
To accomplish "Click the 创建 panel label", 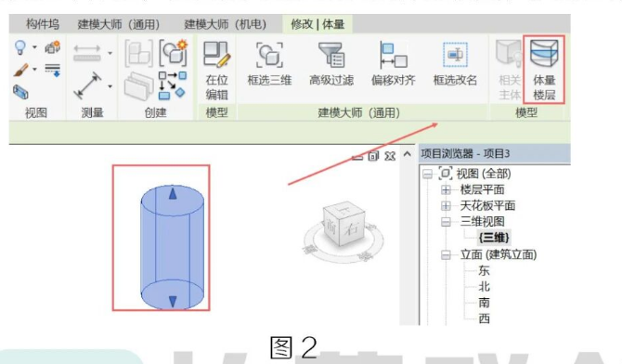I will click(155, 112).
